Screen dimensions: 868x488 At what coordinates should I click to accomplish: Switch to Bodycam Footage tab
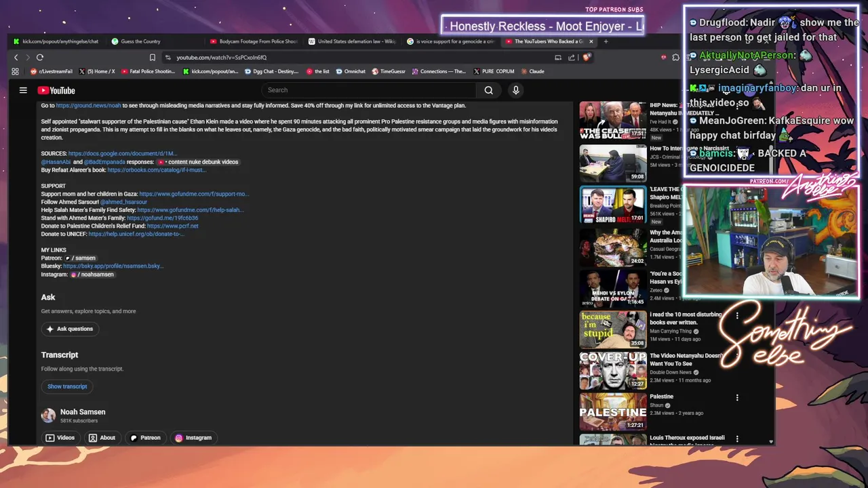[254, 41]
